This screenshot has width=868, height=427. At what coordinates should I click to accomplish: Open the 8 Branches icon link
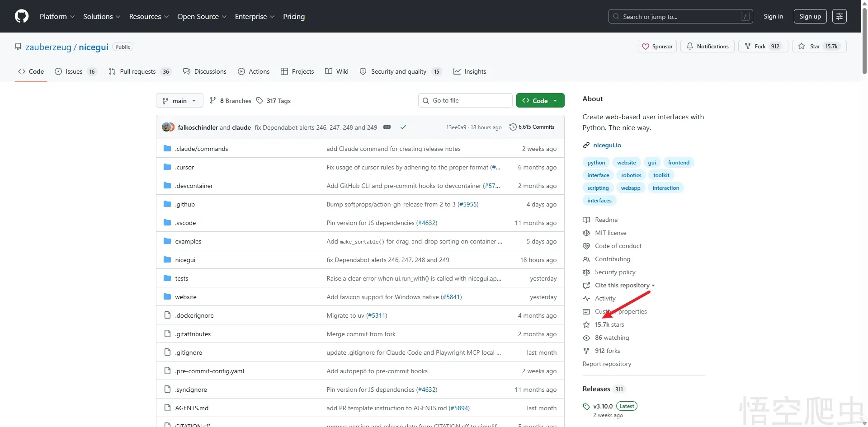pos(213,101)
